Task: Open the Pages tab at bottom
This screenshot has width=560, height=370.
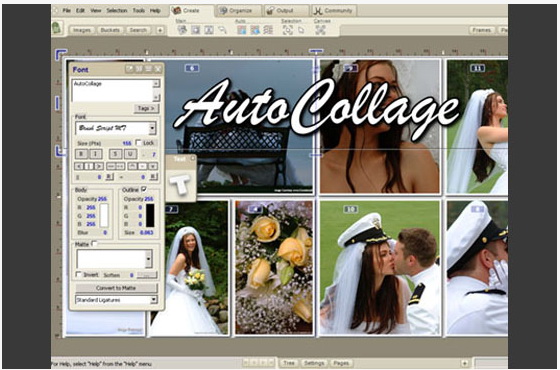Action: (x=341, y=363)
